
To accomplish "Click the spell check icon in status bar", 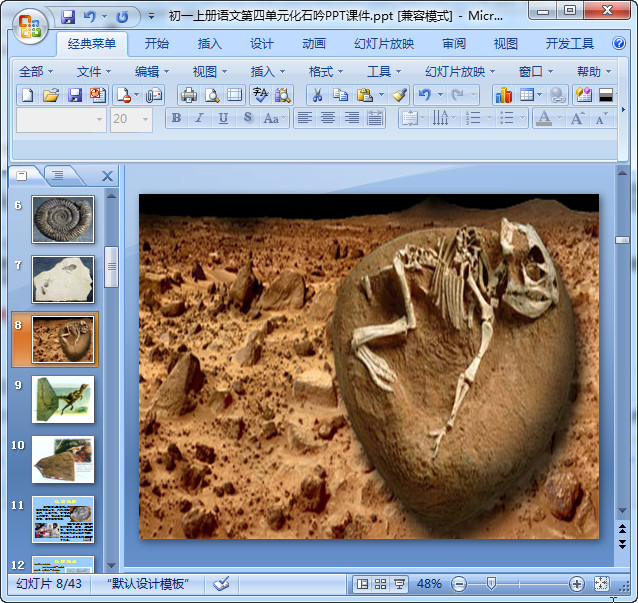I will click(221, 583).
